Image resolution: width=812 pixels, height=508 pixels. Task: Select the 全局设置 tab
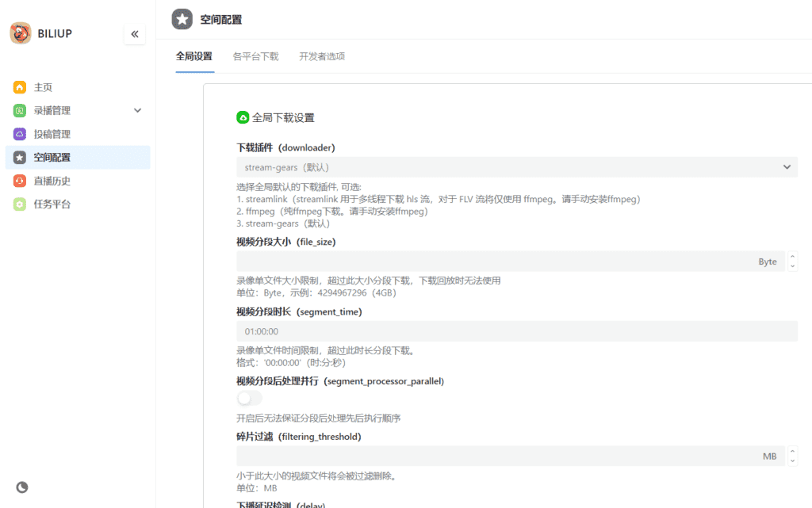[x=194, y=56]
